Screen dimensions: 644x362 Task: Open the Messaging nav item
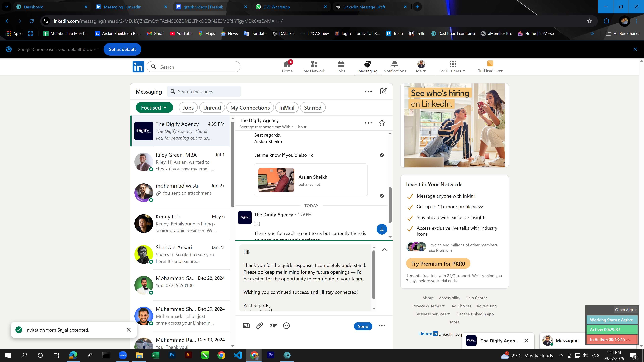[367, 67]
